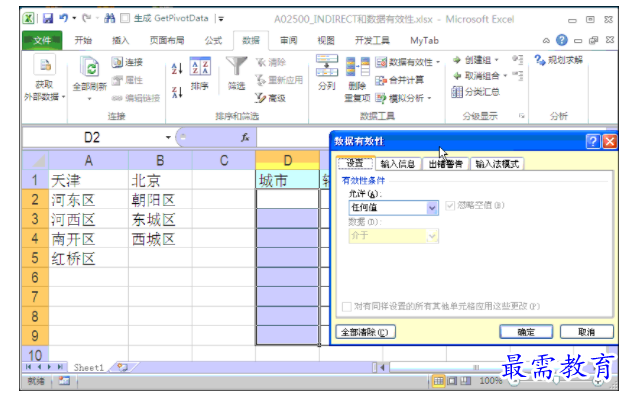Toggle the GetPivotData generation checkbox
This screenshot has height=398, width=623.
pos(125,18)
